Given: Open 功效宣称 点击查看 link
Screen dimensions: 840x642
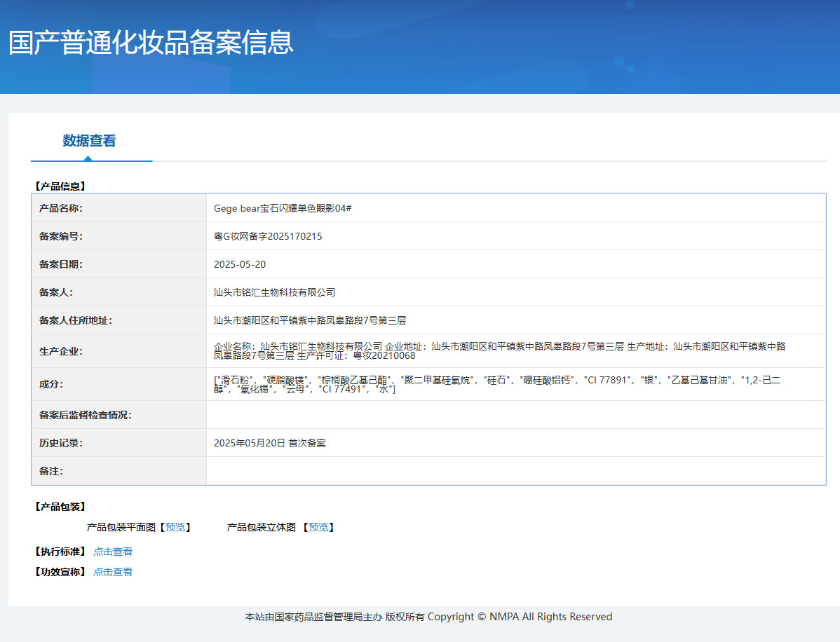Looking at the screenshot, I should (x=113, y=572).
